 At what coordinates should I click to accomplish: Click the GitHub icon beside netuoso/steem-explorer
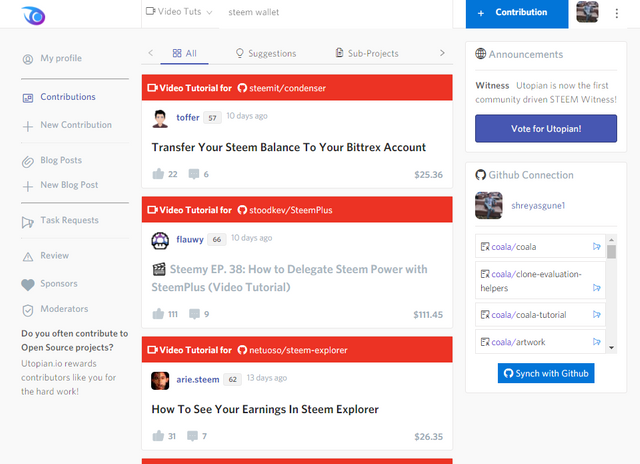click(x=242, y=350)
